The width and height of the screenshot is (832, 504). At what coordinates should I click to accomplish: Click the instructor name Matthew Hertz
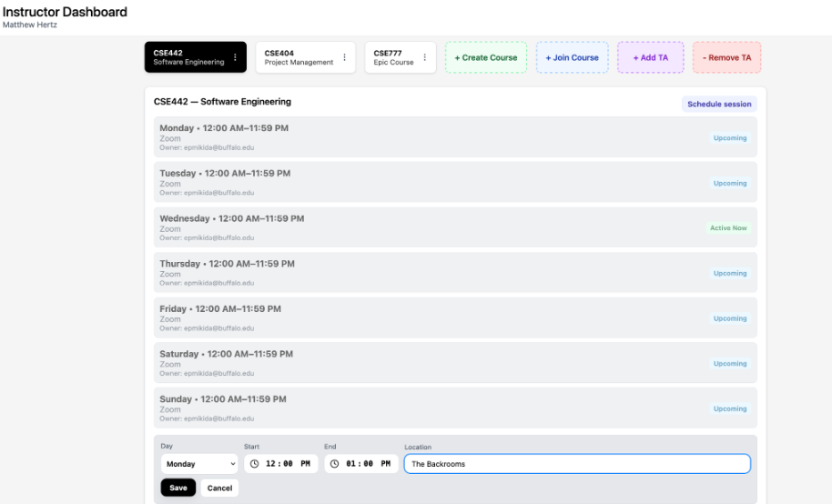[30, 25]
